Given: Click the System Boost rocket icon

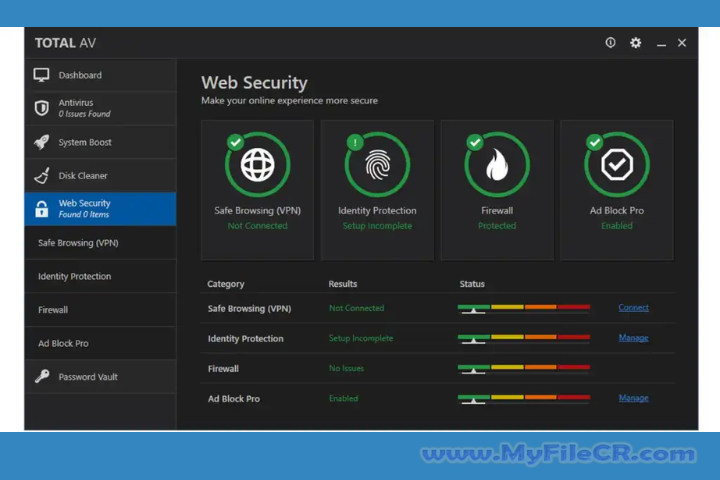Looking at the screenshot, I should tap(41, 142).
